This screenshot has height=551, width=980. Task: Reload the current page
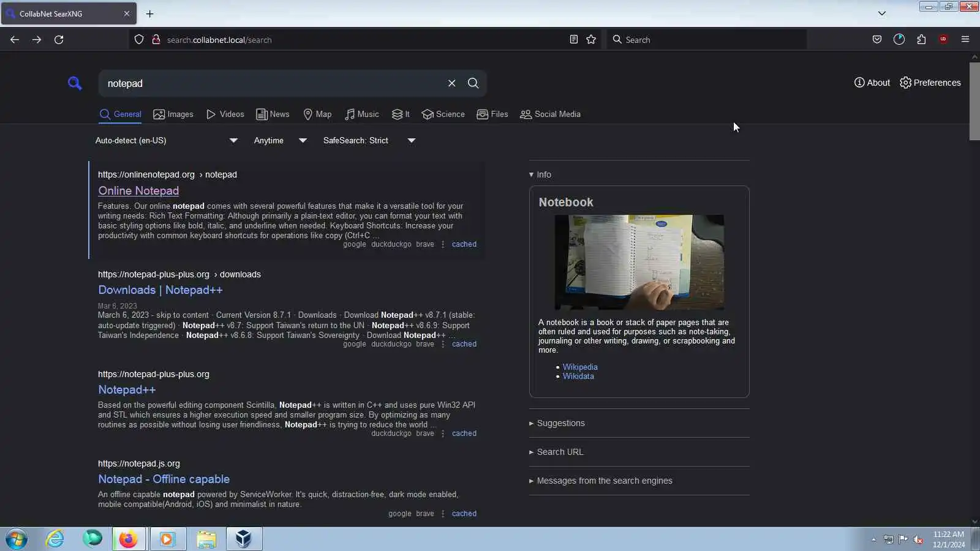[x=59, y=40]
